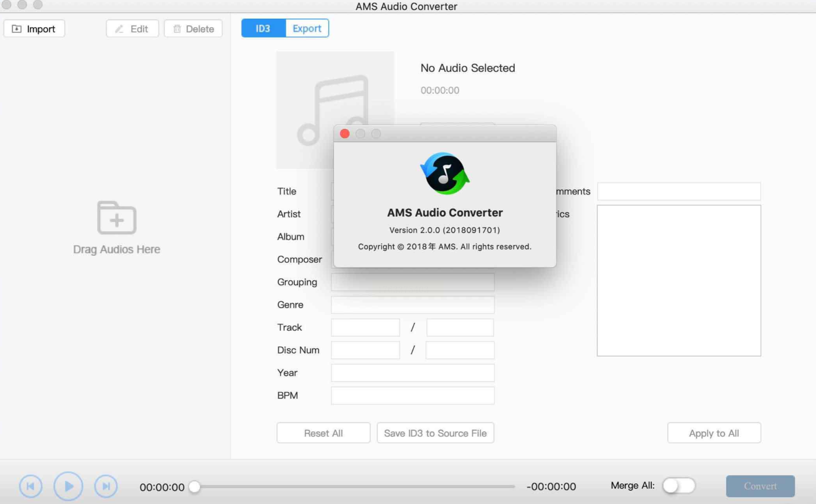
Task: Click the Disc Num total field
Action: point(460,350)
